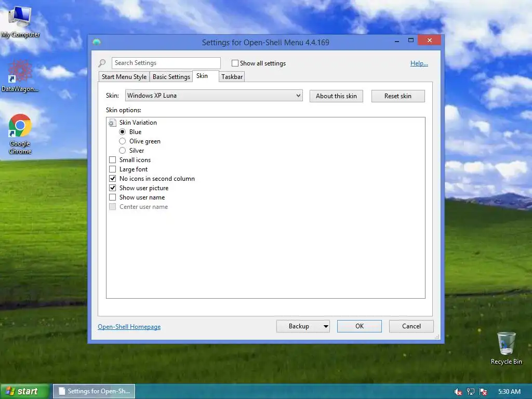Enable the Large font option
This screenshot has height=399, width=532.
[x=112, y=169]
